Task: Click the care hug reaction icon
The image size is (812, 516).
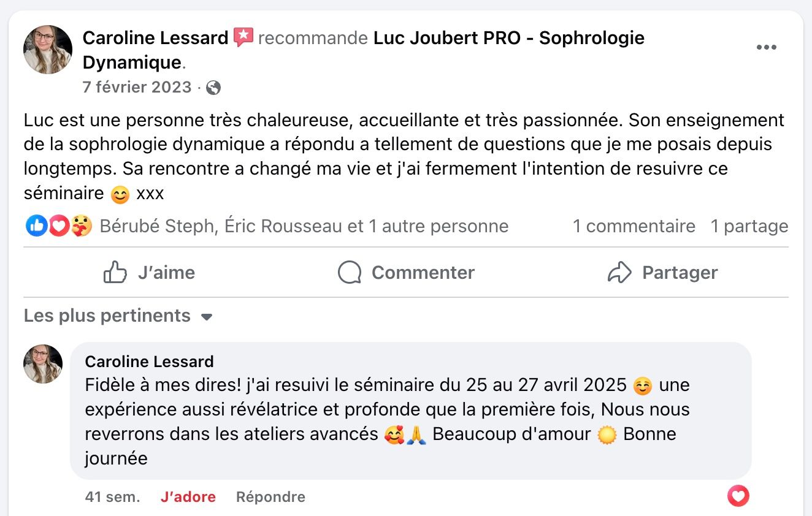Action: click(81, 226)
